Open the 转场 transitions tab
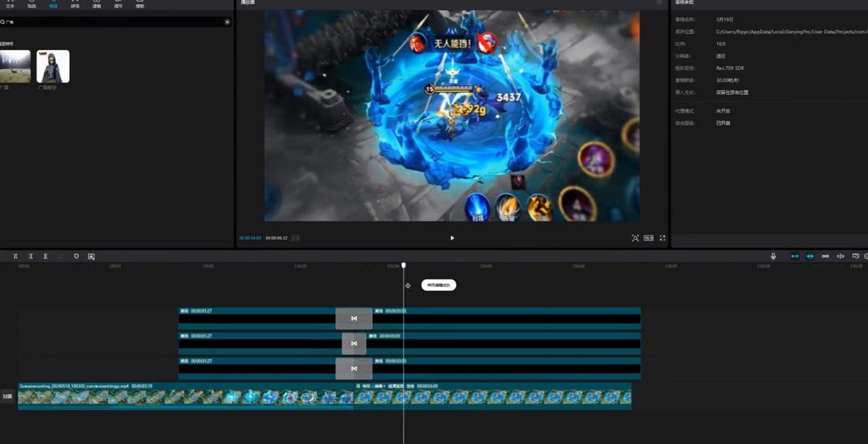The height and width of the screenshot is (444, 868). click(x=75, y=4)
